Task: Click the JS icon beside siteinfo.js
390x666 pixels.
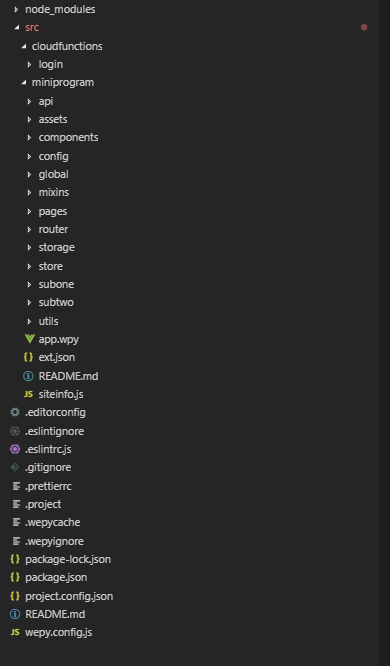Action: (x=28, y=394)
